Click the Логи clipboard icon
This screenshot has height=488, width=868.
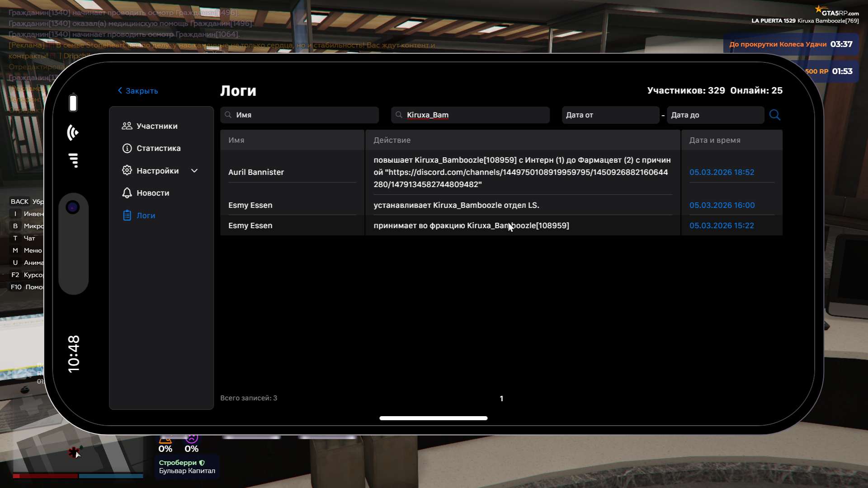point(127,216)
